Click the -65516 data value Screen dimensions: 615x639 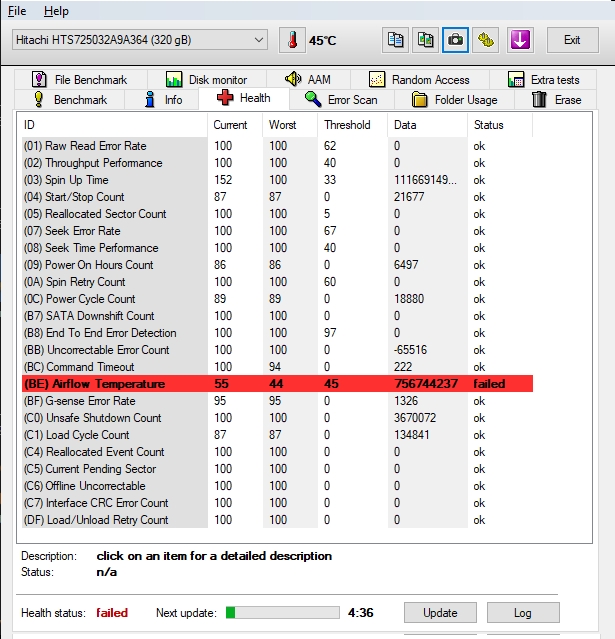pos(410,350)
